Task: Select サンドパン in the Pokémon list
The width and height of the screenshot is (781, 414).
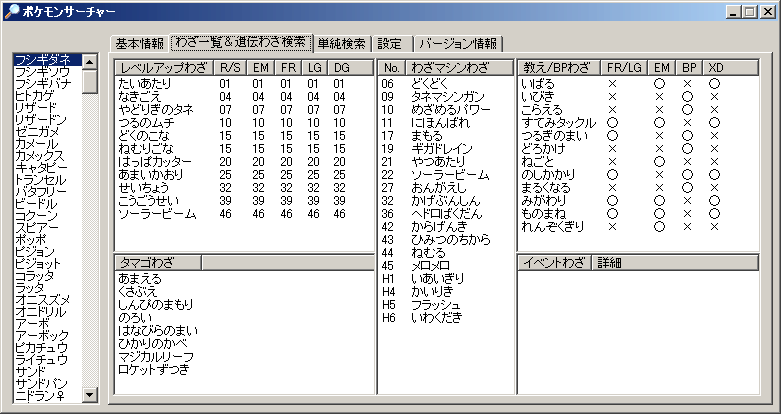Action: click(41, 383)
